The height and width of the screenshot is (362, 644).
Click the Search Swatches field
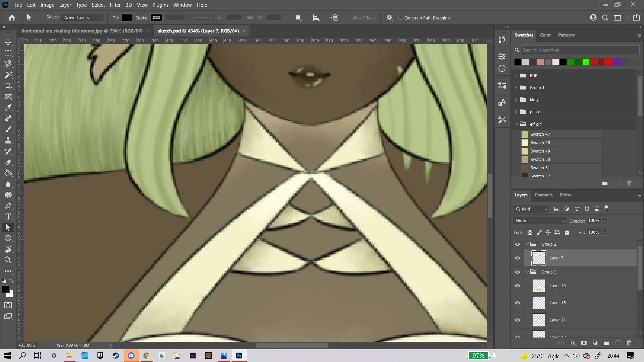click(579, 50)
